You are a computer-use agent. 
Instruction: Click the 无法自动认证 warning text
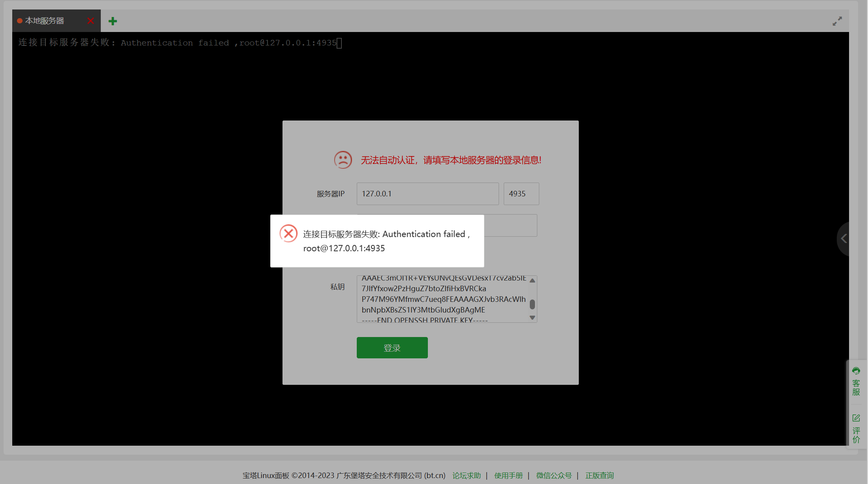(x=451, y=160)
